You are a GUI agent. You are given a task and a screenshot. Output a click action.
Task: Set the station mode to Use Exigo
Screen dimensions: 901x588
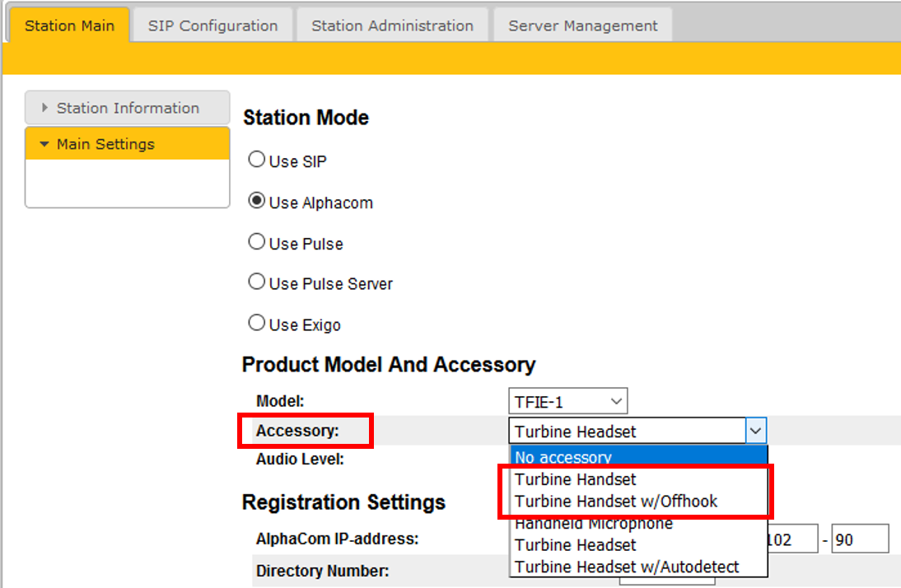[x=257, y=324]
